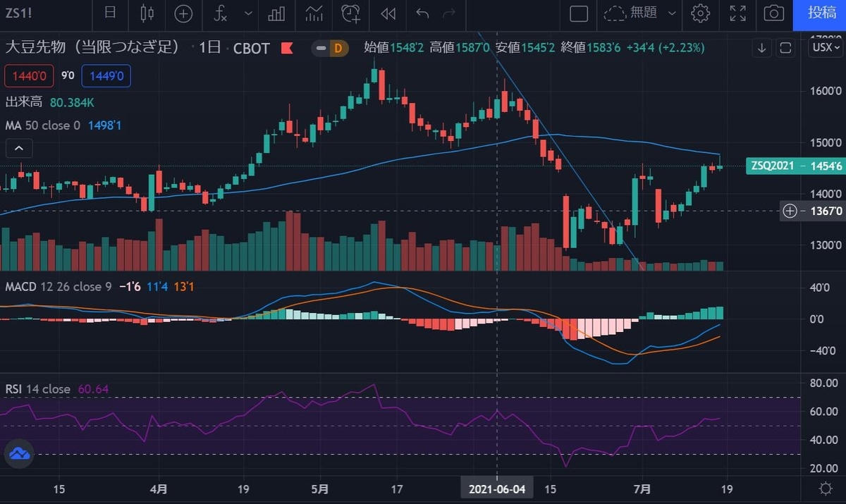
Task: Click the 4月 time axis label
Action: 159,488
